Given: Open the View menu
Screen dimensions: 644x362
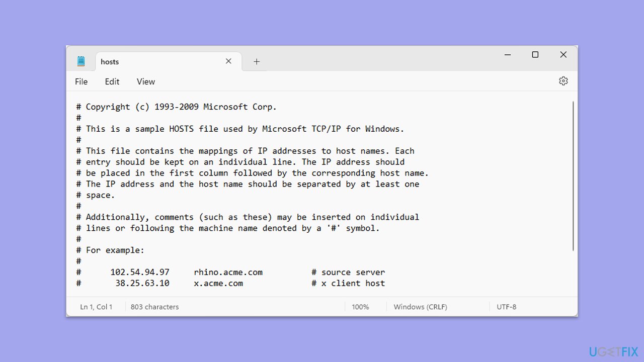Looking at the screenshot, I should pos(146,81).
